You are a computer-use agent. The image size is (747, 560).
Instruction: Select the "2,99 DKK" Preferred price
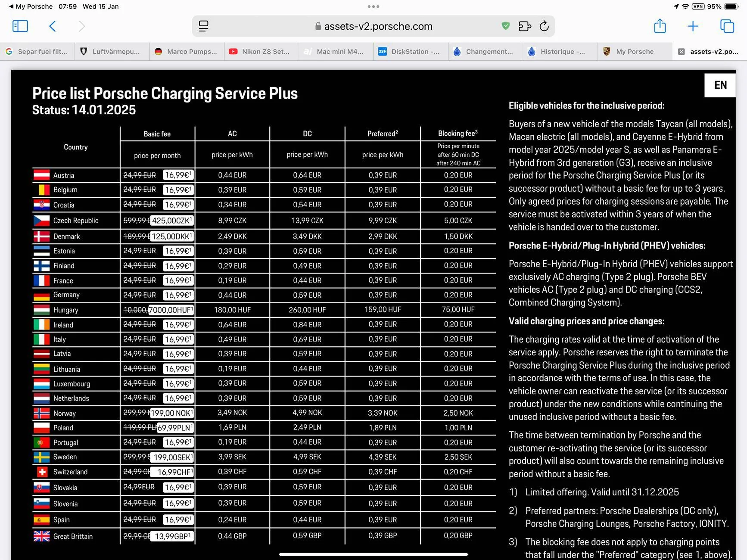pos(383,236)
